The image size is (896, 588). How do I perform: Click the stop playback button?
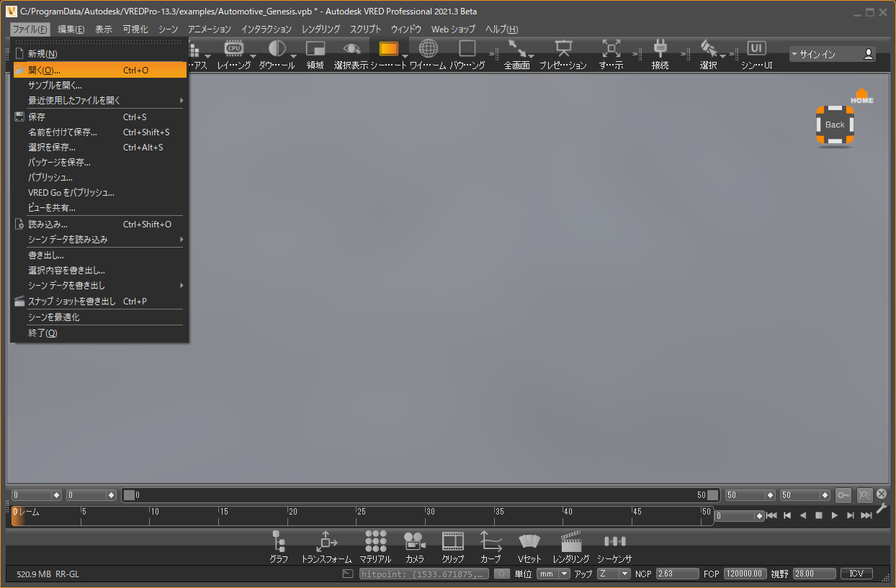click(x=819, y=515)
